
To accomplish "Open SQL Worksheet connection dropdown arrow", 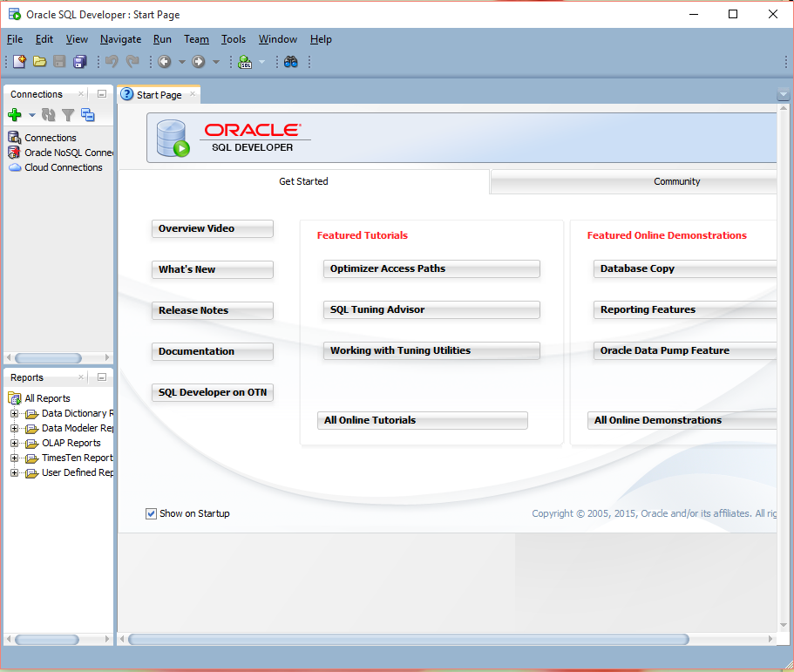I will pyautogui.click(x=261, y=62).
